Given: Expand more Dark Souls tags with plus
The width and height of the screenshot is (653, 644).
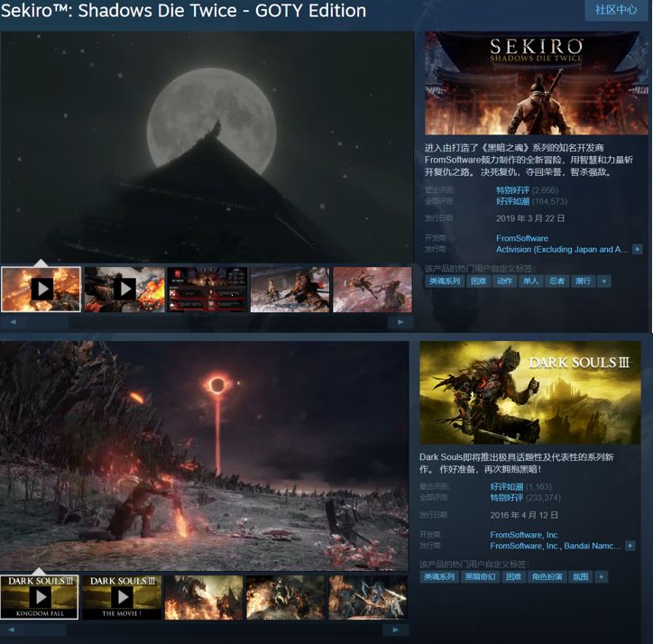Looking at the screenshot, I should [601, 577].
